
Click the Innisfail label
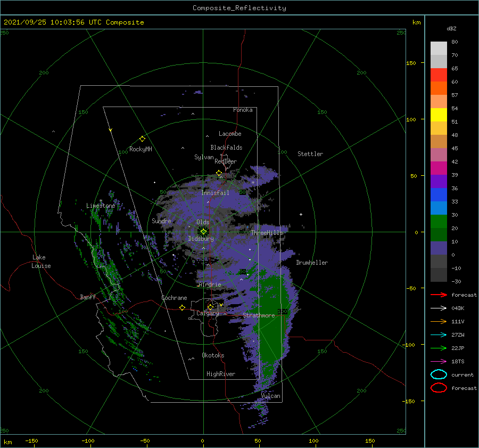coord(215,193)
